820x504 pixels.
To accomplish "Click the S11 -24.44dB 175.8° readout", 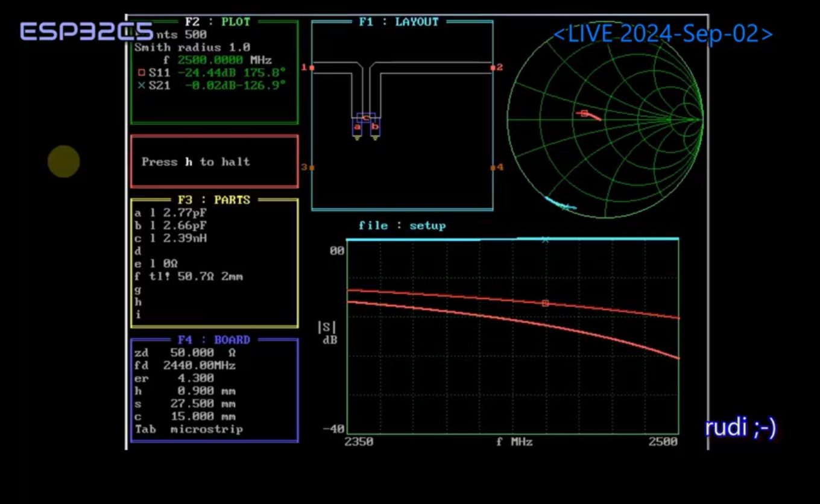I will click(x=211, y=72).
